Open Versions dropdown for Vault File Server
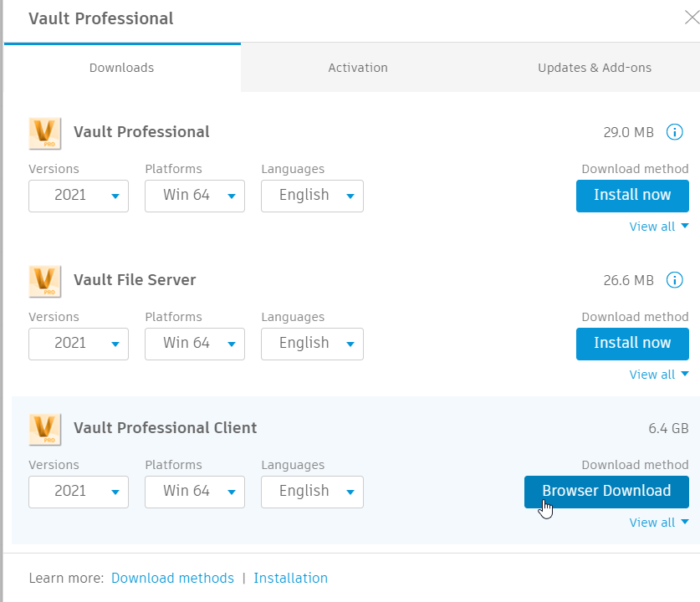This screenshot has height=602, width=700. click(79, 344)
